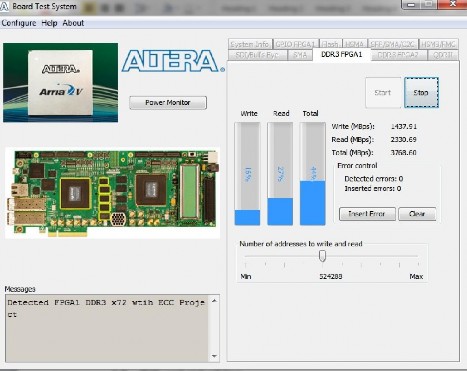Viewport: 467px width, 371px height.
Task: Switch to the SDI/Bull's Eye tab
Action: point(257,55)
